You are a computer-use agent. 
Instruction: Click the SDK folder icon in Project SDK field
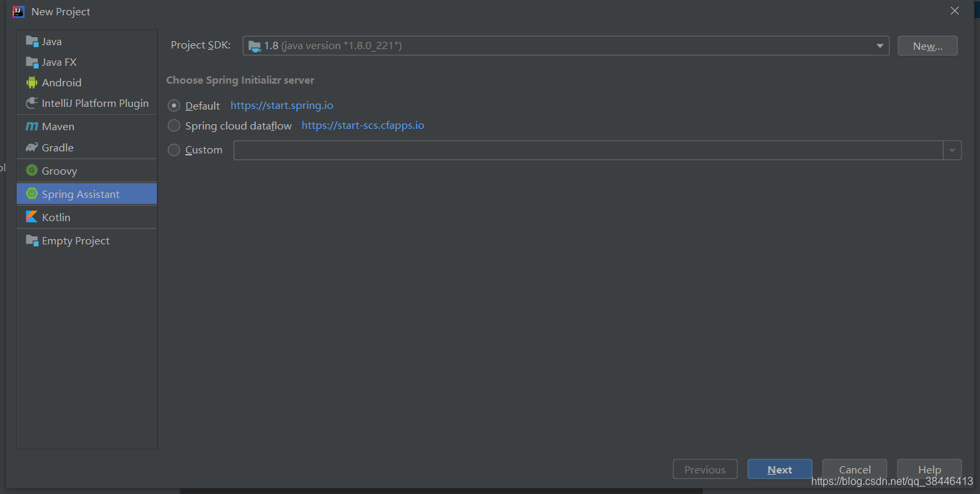[x=254, y=46]
